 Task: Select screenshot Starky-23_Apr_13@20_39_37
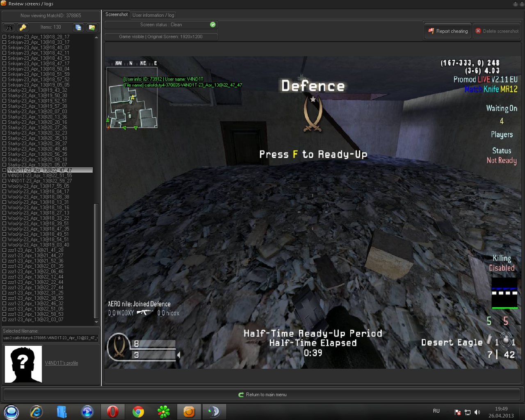tap(37, 144)
